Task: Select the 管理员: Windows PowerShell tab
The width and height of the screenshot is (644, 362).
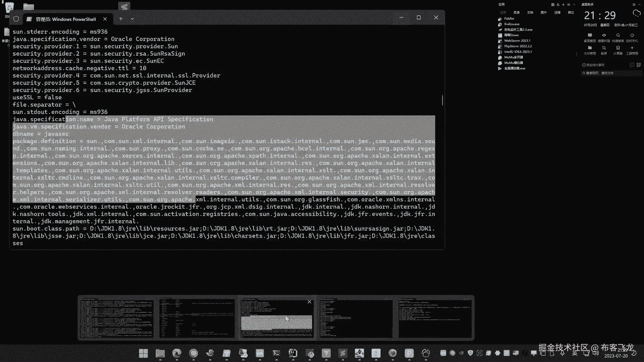Action: click(66, 19)
